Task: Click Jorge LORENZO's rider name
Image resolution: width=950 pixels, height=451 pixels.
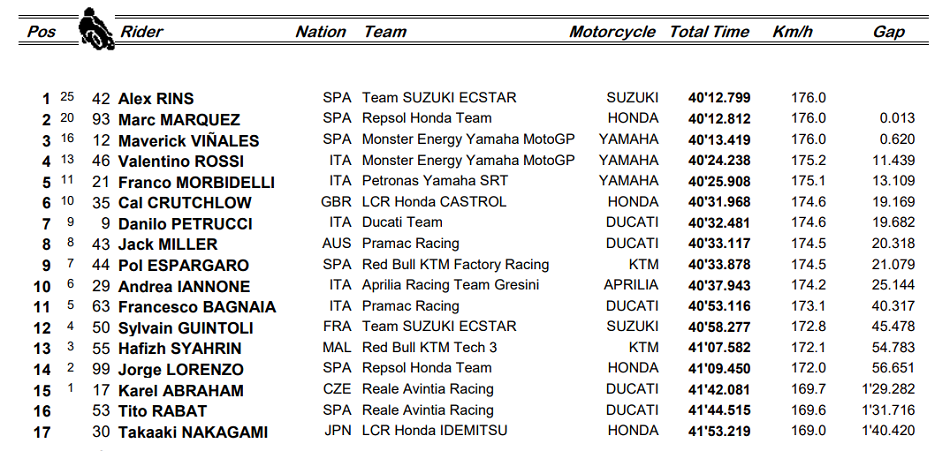Action: click(181, 370)
